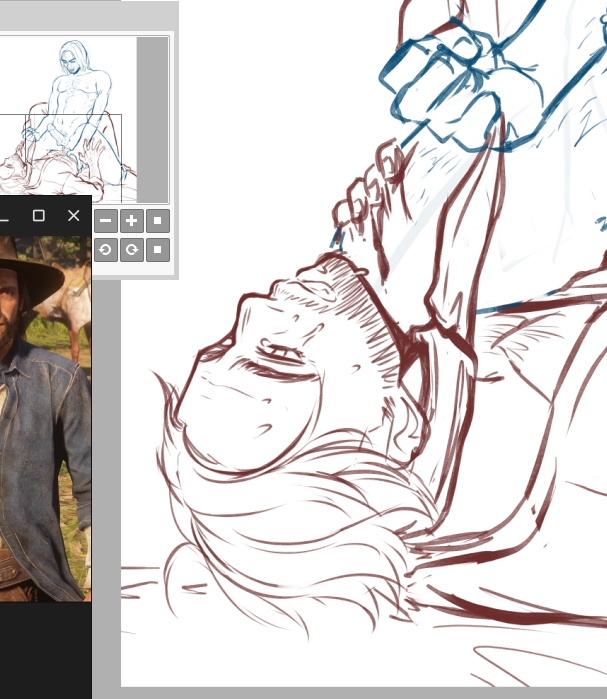Click the dark area below the reference photo

(45, 650)
